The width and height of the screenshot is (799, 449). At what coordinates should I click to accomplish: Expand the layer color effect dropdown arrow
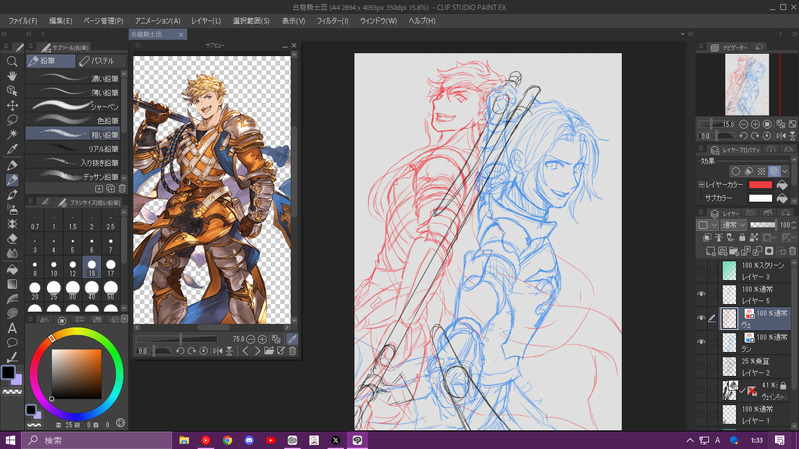click(783, 171)
